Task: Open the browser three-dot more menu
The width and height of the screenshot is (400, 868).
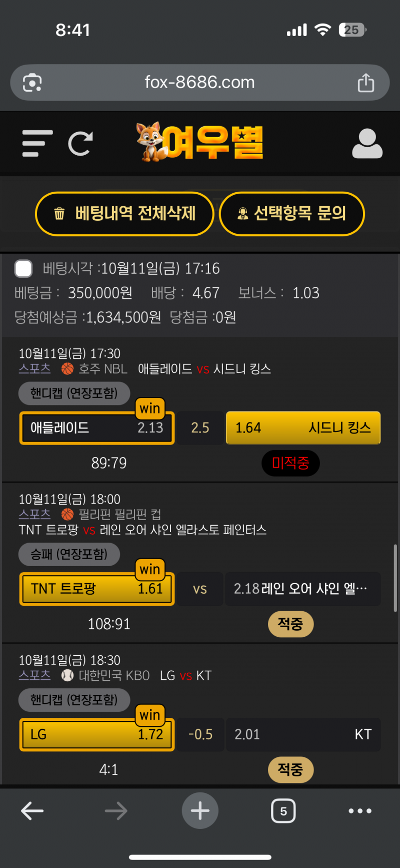Action: point(360,811)
